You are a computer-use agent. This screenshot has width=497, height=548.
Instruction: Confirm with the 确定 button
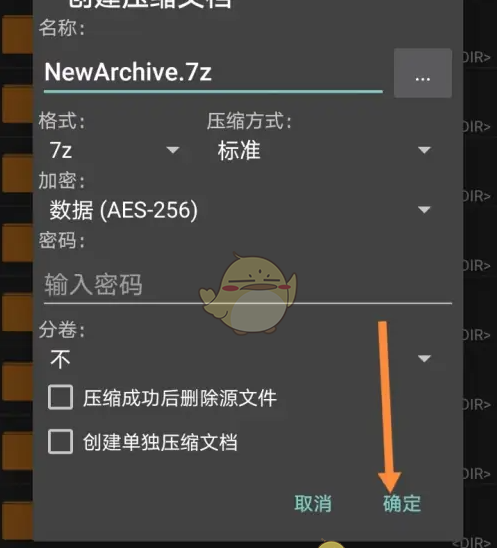point(402,503)
